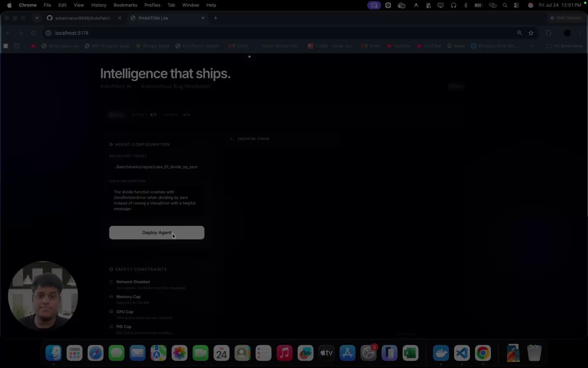This screenshot has height=368, width=588.
Task: Open Calendar from the Dock
Action: pos(222,353)
